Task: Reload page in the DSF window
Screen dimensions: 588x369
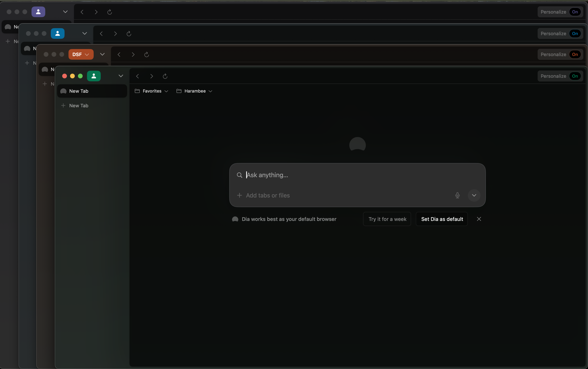Action: [x=147, y=54]
